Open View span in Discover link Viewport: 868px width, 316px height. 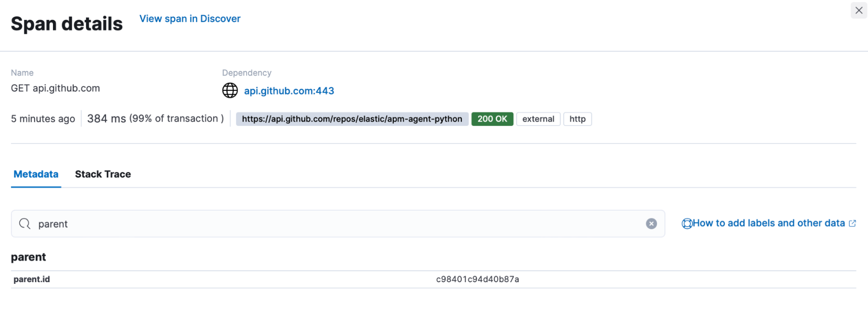coord(190,19)
